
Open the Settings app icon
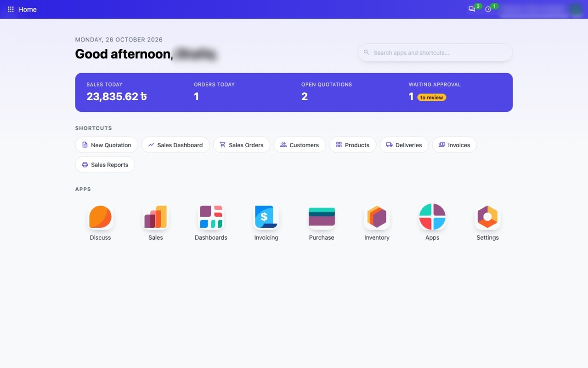coord(487,217)
